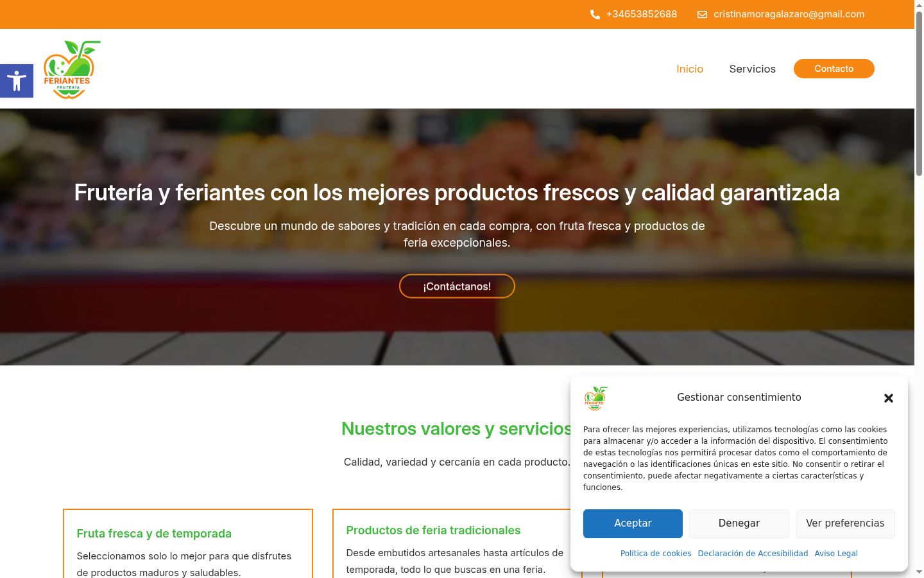
Task: Click the scrollbar up arrow
Action: click(x=919, y=5)
